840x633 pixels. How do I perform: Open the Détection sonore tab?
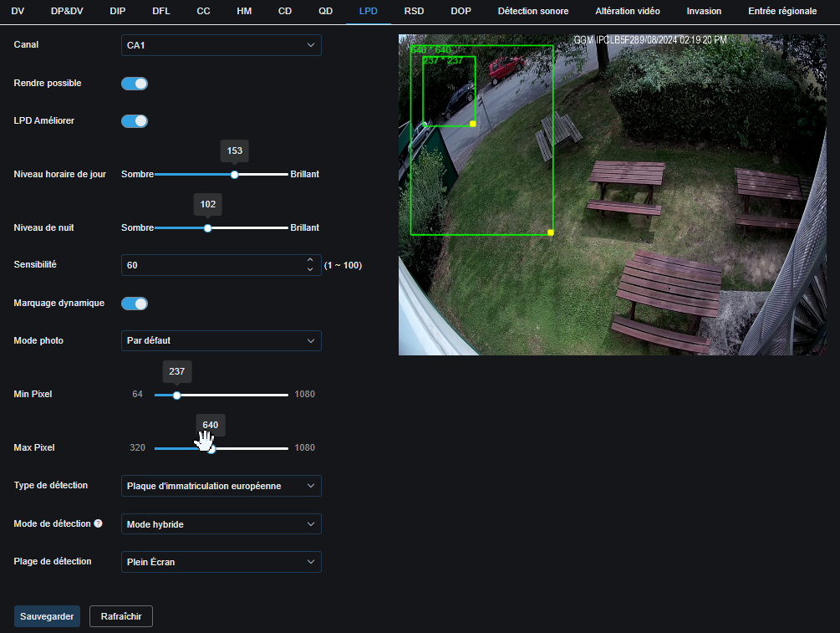tap(532, 11)
